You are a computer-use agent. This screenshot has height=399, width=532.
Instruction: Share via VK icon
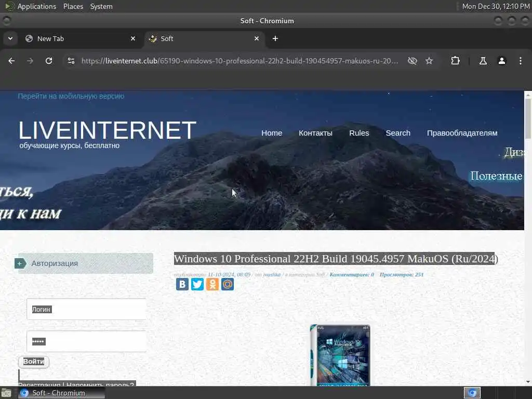182,284
